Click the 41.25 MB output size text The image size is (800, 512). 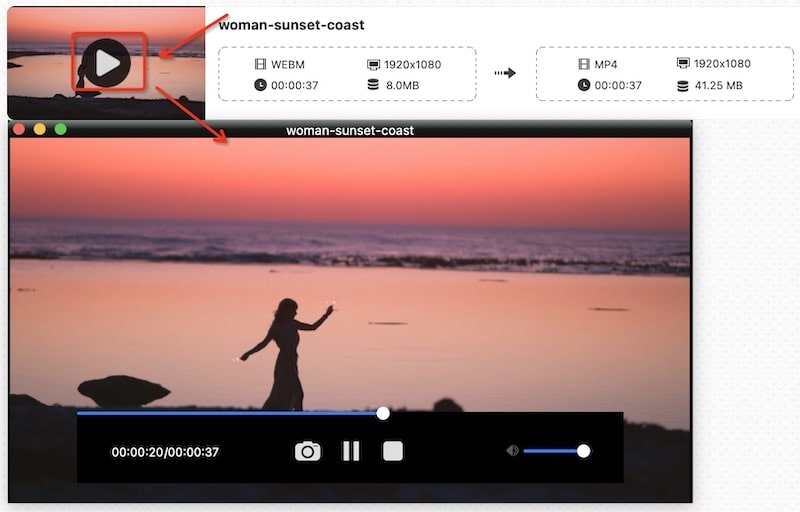[718, 86]
